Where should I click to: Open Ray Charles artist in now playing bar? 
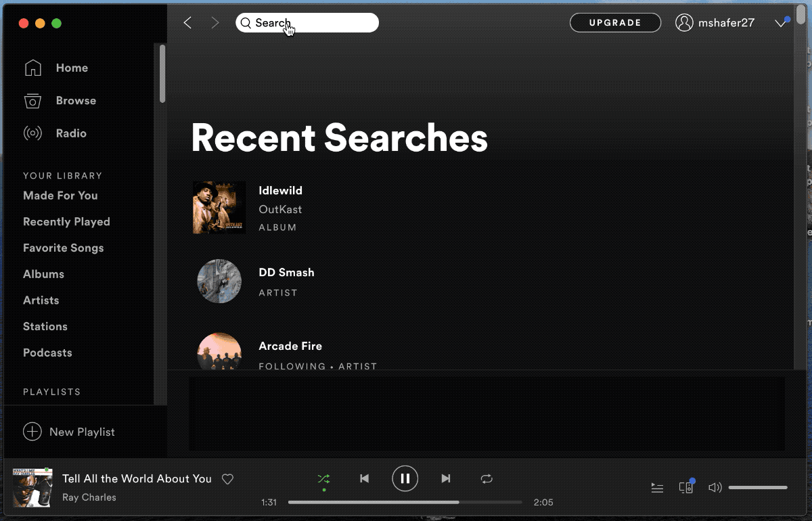pos(89,497)
